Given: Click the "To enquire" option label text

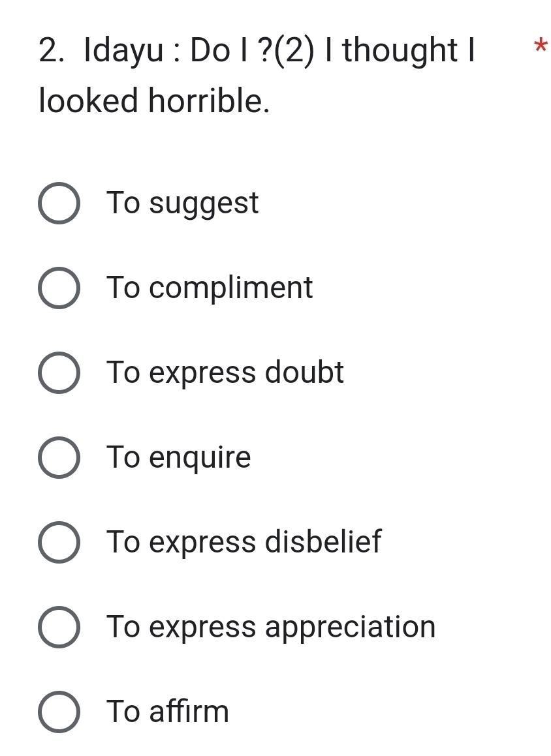Looking at the screenshot, I should (179, 457).
